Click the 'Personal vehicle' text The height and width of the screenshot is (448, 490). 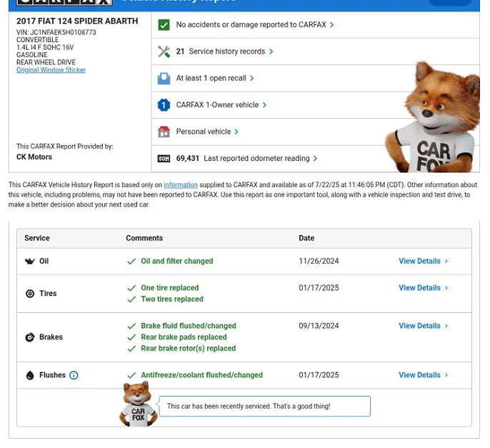coord(204,131)
